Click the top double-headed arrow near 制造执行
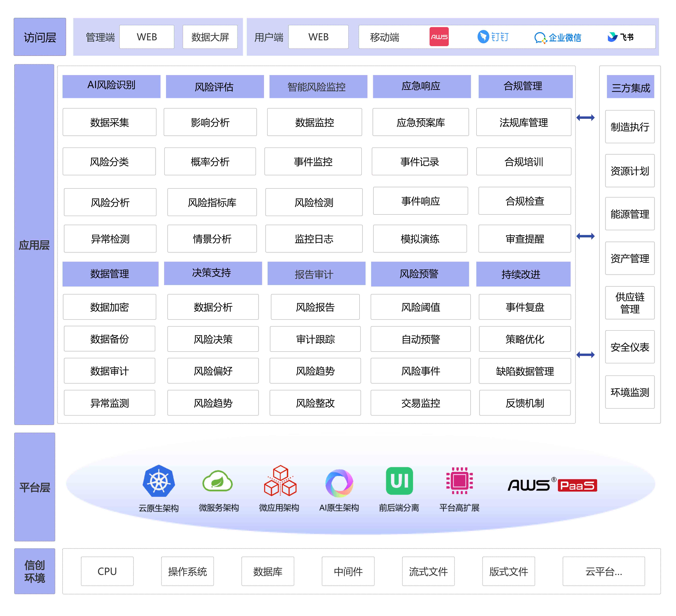The height and width of the screenshot is (616, 676). [585, 118]
